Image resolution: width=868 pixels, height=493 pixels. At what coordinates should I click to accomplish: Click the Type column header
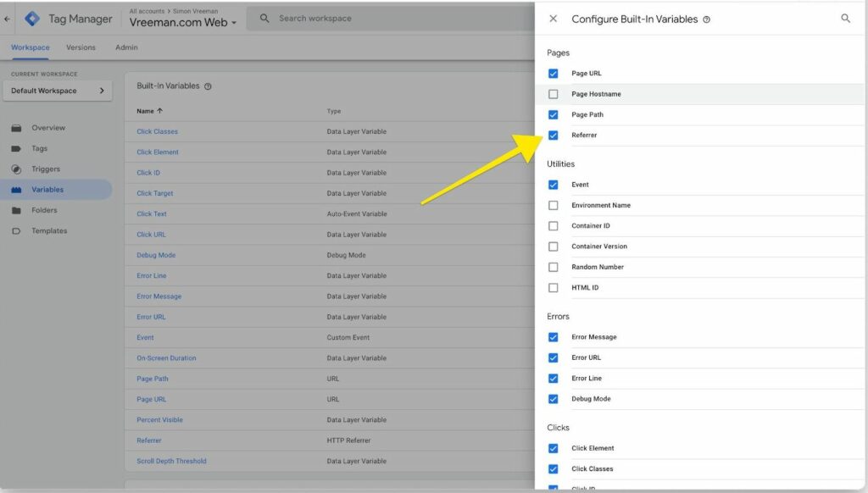coord(334,111)
